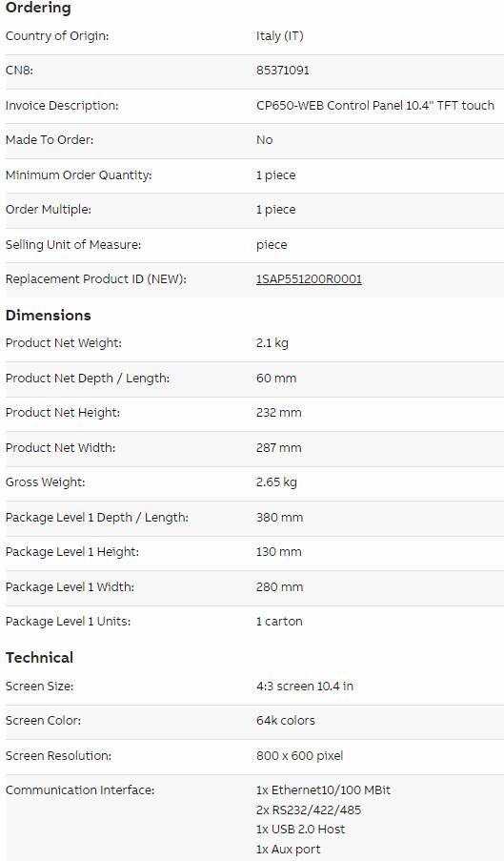Click the Screen Color value 64k colors

pyautogui.click(x=286, y=721)
